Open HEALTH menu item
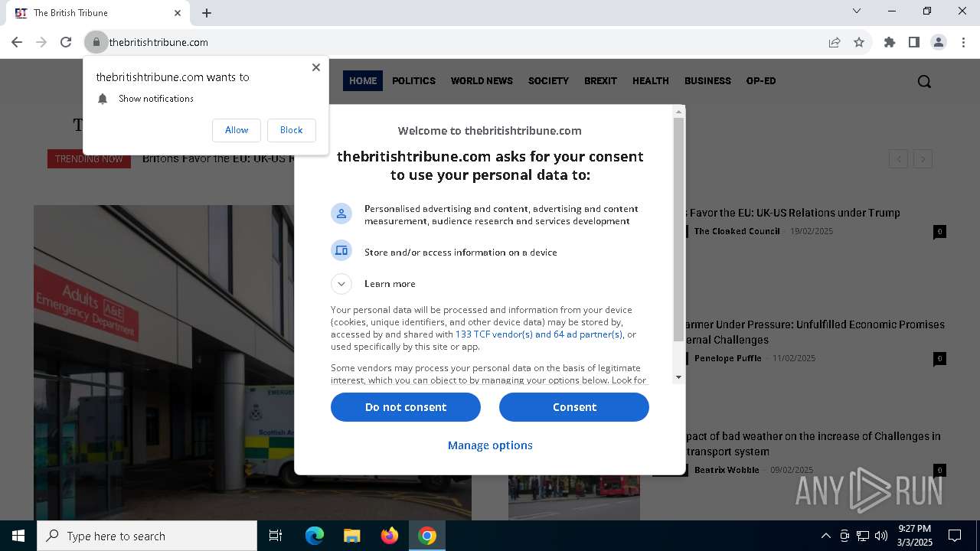 pyautogui.click(x=651, y=80)
